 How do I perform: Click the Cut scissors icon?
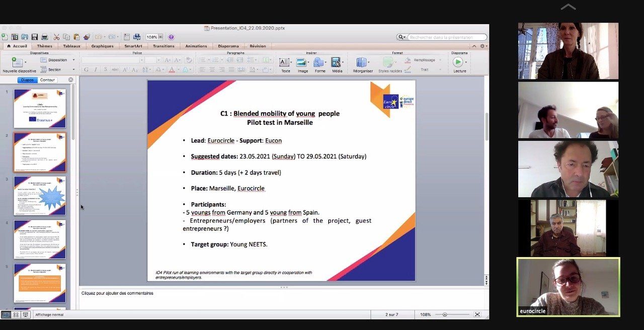click(56, 37)
